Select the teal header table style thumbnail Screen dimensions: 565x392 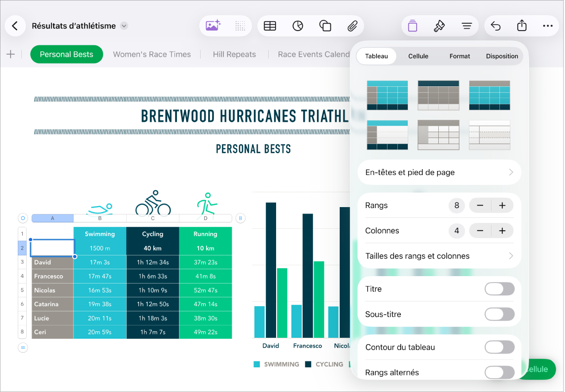point(387,95)
